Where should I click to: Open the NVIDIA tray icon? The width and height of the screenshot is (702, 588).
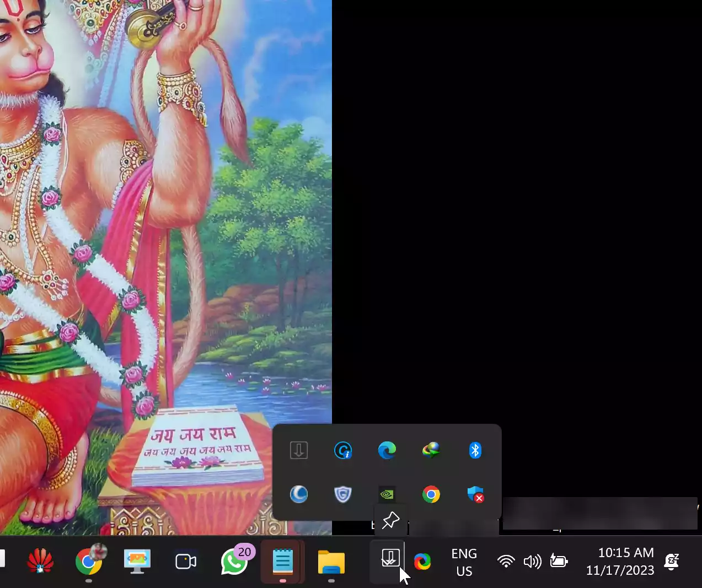[387, 494]
